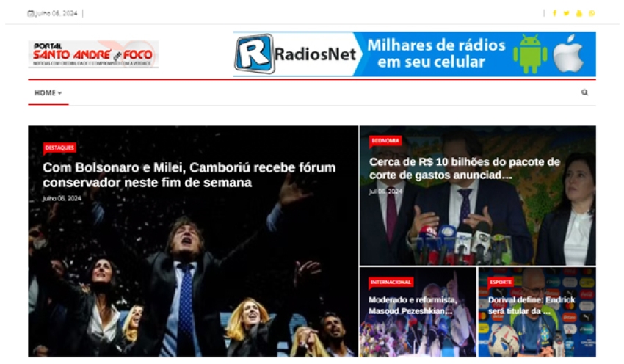The width and height of the screenshot is (624, 364).
Task: Open the Twitter bird icon
Action: [x=566, y=13]
